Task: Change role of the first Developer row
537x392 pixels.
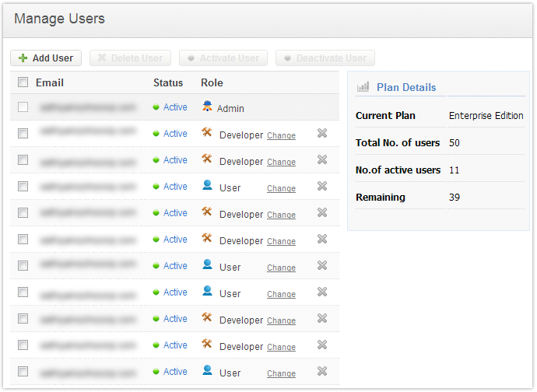Action: click(281, 135)
